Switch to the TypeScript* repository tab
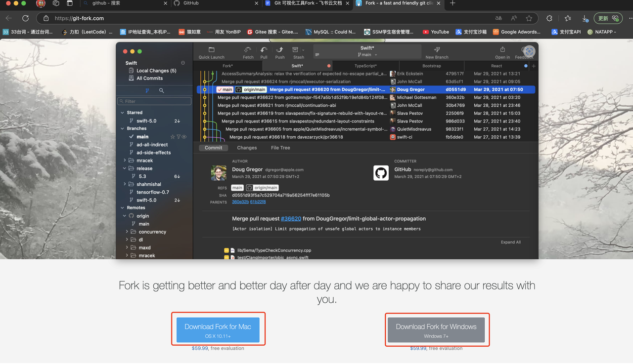This screenshot has height=364, width=633. point(365,66)
